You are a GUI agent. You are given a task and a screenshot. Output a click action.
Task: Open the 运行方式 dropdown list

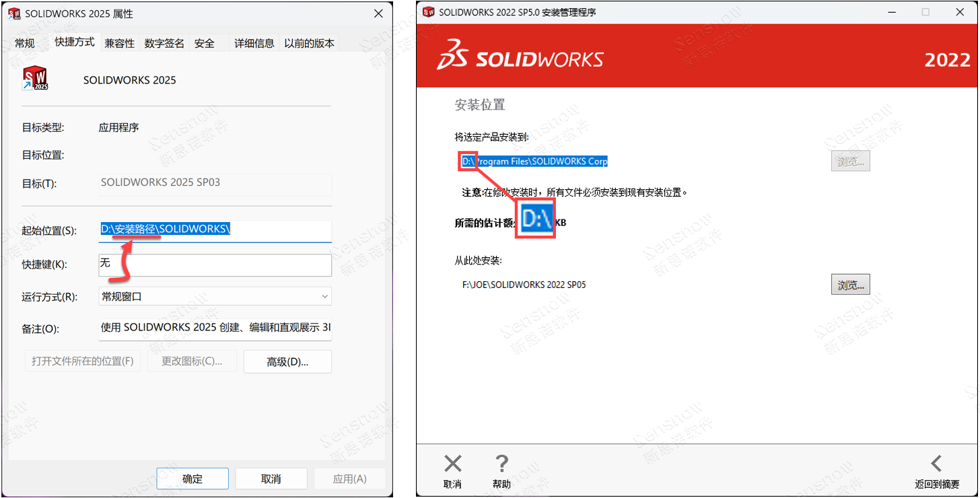point(215,296)
